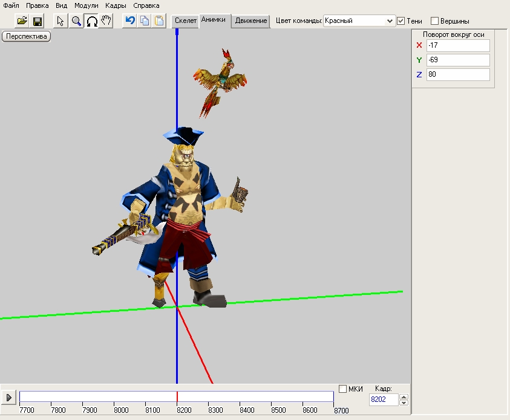This screenshot has height=420, width=510.
Task: Open the Модули menu
Action: tap(86, 5)
